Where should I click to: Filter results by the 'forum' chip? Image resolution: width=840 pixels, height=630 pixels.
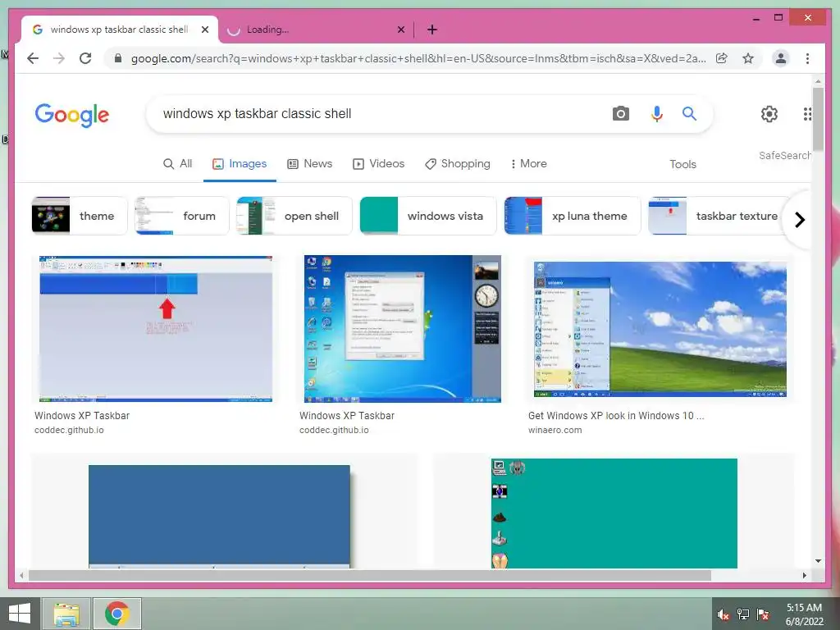click(x=181, y=216)
